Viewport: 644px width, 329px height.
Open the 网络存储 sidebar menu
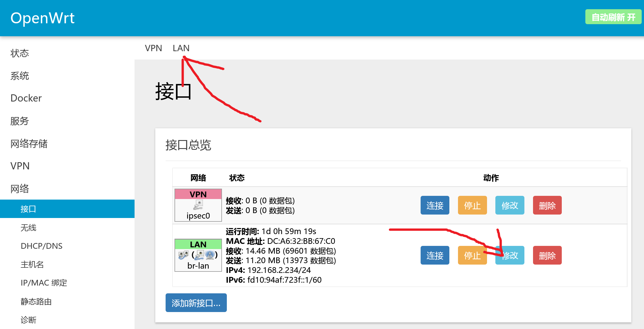[29, 144]
